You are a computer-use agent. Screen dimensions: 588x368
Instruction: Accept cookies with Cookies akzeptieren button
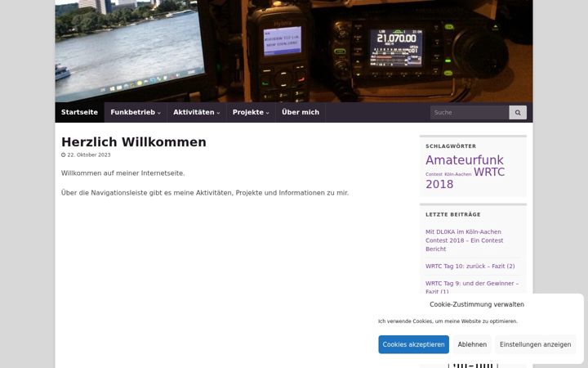[413, 344]
